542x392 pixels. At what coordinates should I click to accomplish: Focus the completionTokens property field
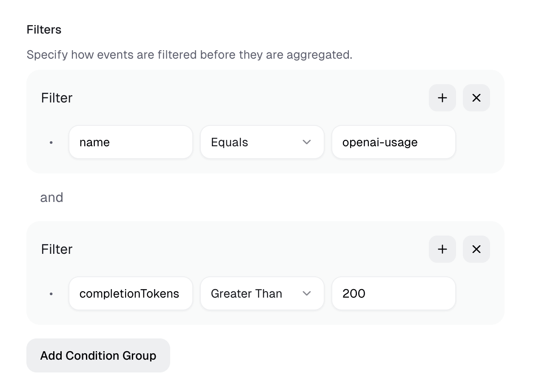tap(131, 293)
